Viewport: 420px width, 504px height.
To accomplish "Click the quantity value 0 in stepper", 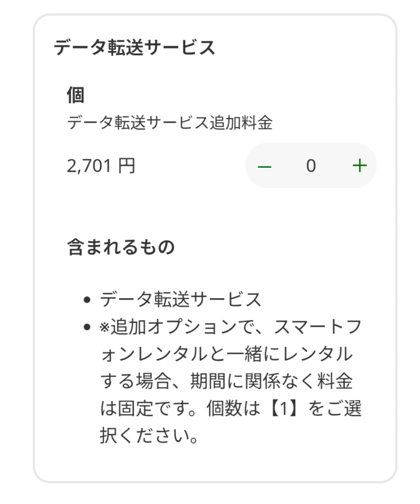I will [x=311, y=166].
